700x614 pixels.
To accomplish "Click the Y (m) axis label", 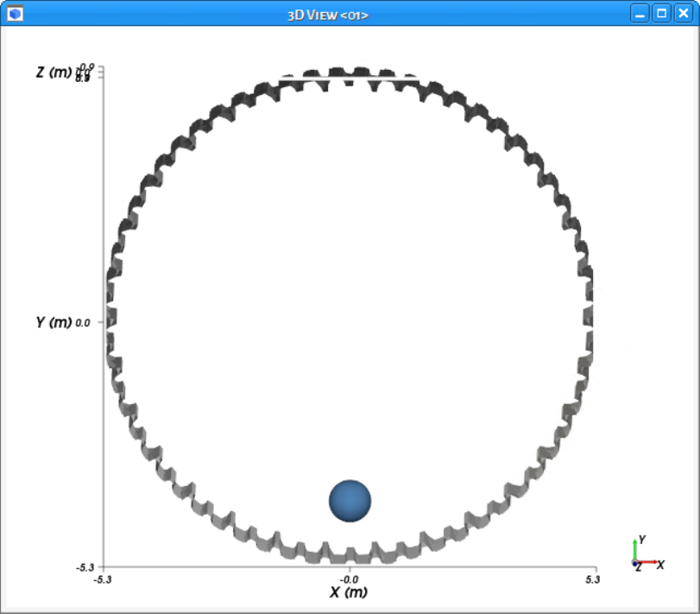I will point(54,322).
